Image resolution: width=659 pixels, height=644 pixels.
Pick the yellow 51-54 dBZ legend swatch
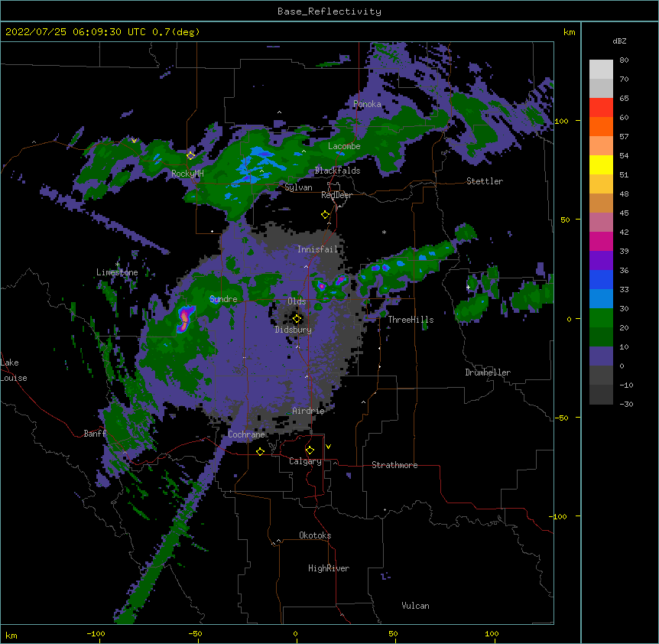pos(601,164)
